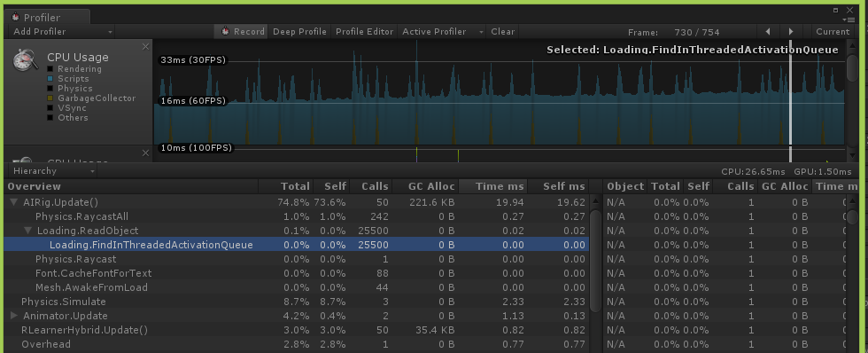Select Font.CacheFontForText row
Screen dimensions: 868x353
point(296,273)
